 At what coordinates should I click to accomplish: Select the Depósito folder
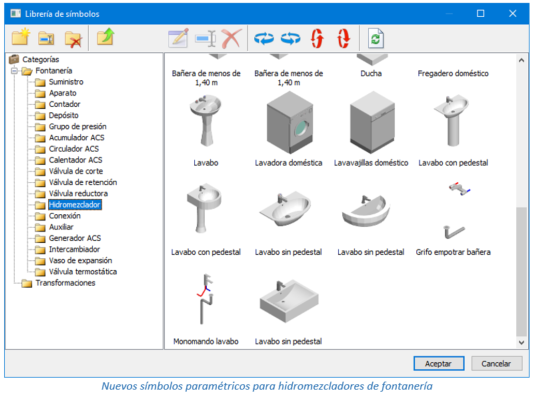64,115
